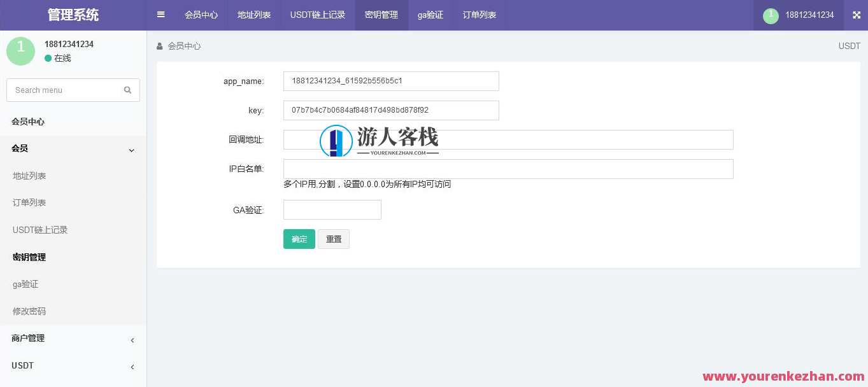Open the ga验证 tab in top navigation
This screenshot has width=868, height=387.
(x=430, y=15)
